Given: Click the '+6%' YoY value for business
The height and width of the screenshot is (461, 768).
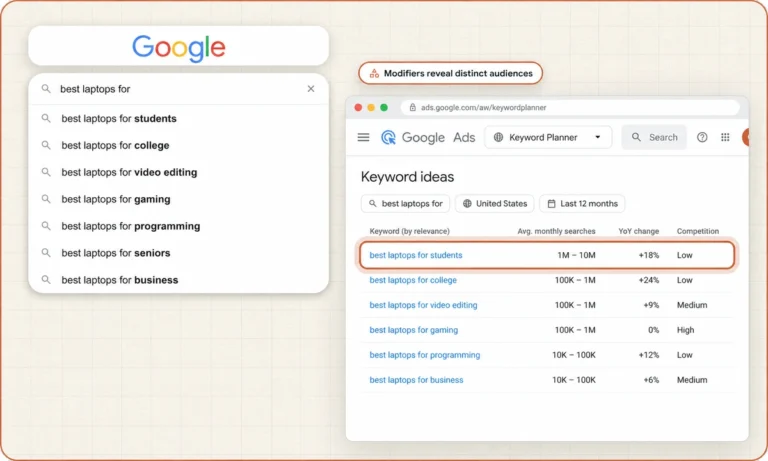Looking at the screenshot, I should point(651,380).
